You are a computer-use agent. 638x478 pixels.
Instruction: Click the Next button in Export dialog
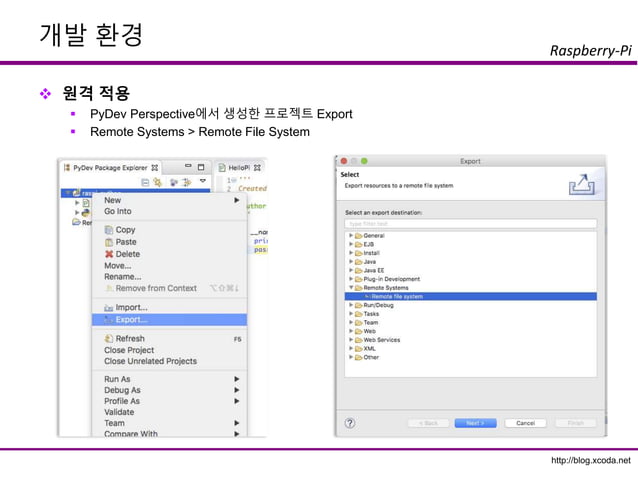point(476,423)
